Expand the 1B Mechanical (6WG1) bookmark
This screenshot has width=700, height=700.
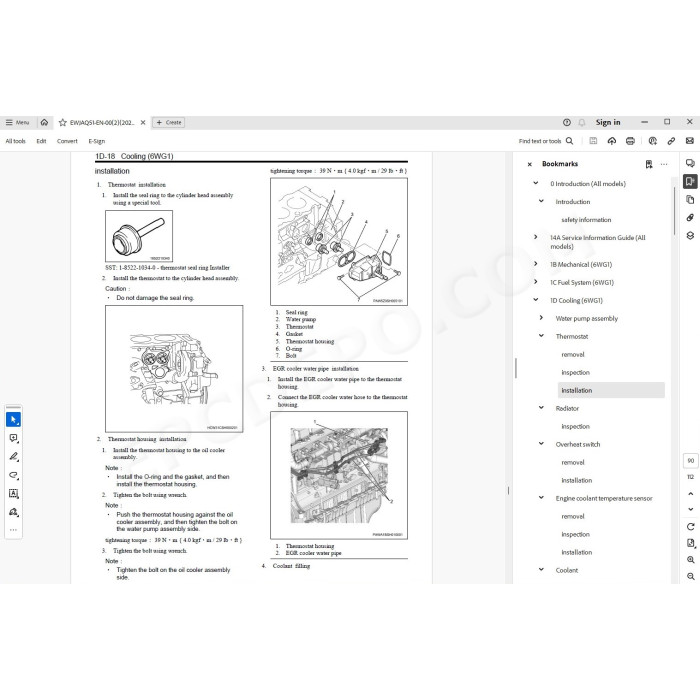coord(536,264)
